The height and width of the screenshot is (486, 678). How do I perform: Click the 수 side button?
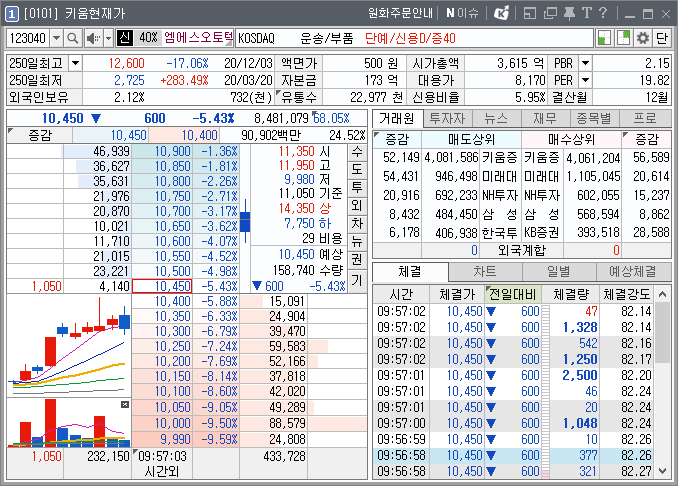[x=357, y=152]
